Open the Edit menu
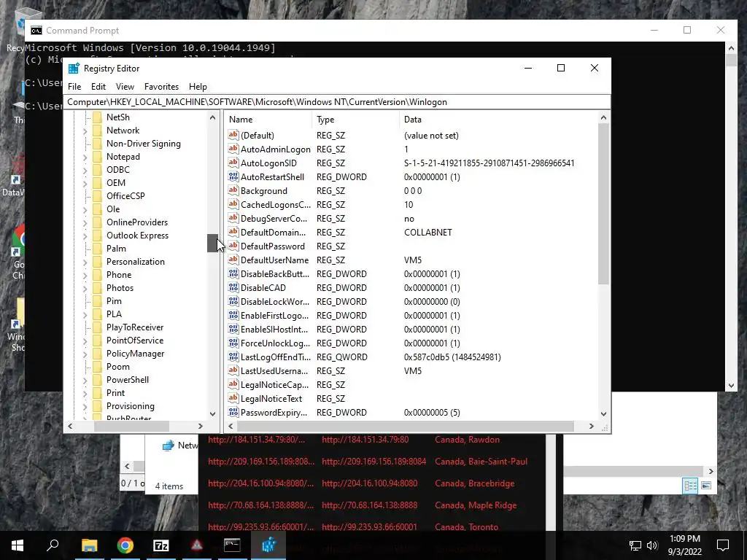The height and width of the screenshot is (560, 747). (98, 87)
